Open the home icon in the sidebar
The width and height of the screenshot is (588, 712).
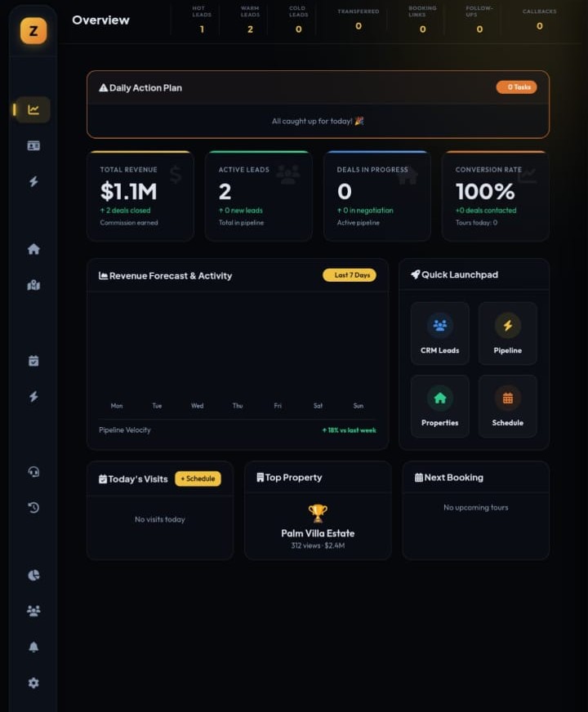tap(33, 249)
